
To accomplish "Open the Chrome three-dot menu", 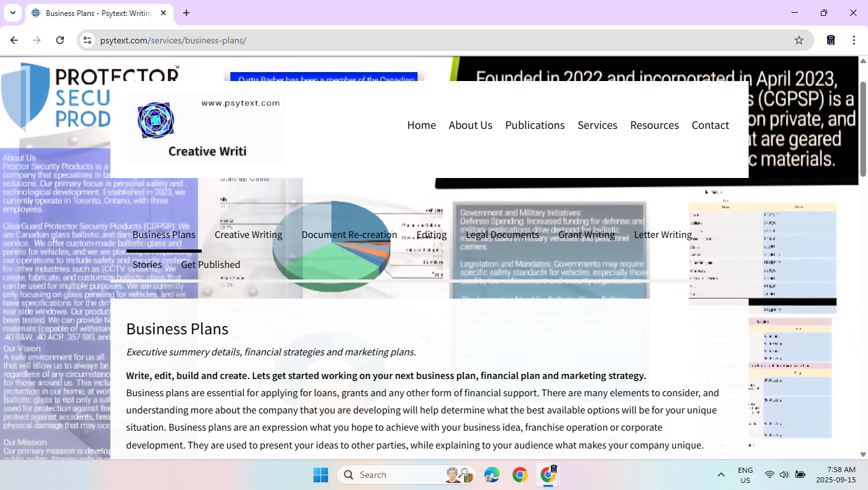I will [x=854, y=40].
